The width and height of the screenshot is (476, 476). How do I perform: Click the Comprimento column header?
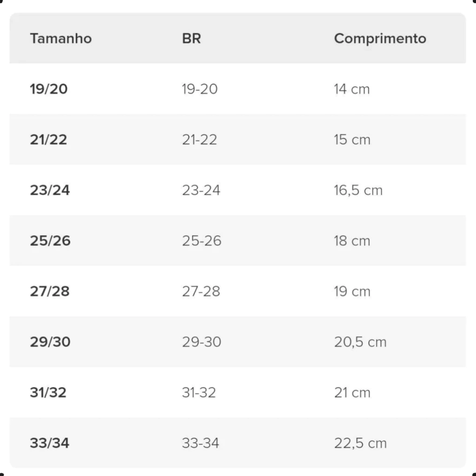pos(380,38)
